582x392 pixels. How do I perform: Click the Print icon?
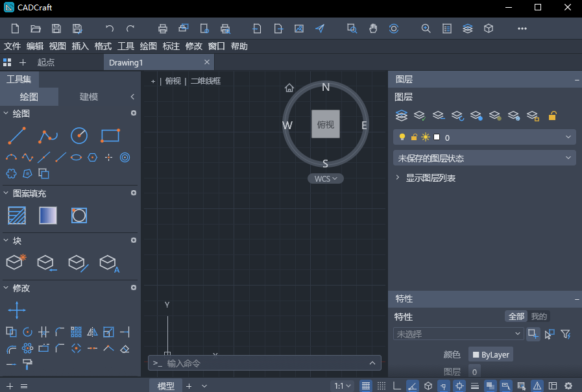tap(163, 29)
